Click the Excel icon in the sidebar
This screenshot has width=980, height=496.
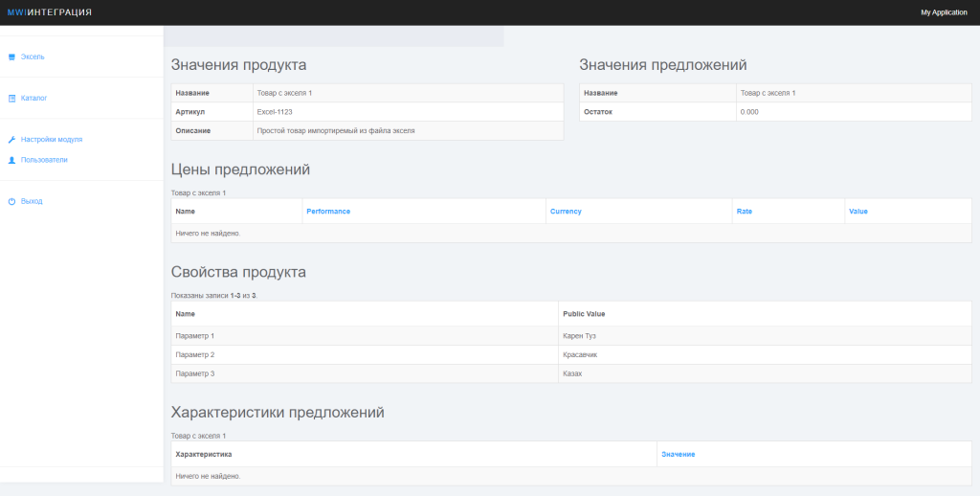(x=11, y=57)
